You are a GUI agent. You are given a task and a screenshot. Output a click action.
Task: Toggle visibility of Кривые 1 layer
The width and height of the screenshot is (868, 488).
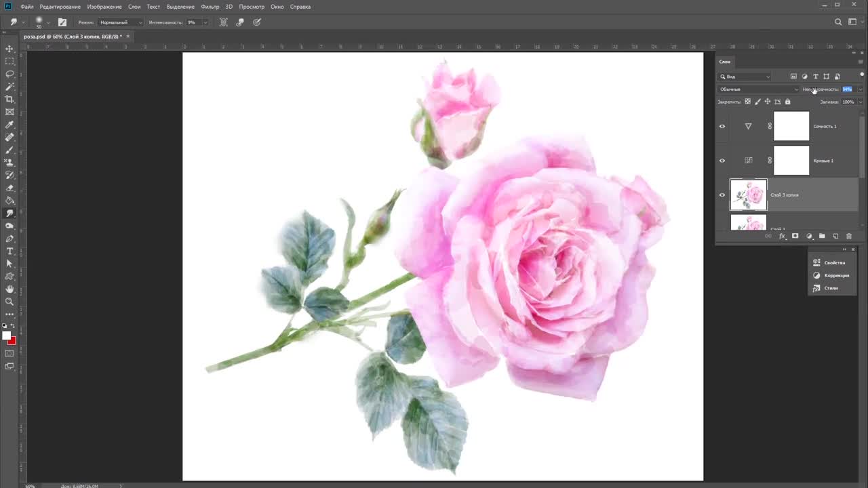click(x=722, y=161)
